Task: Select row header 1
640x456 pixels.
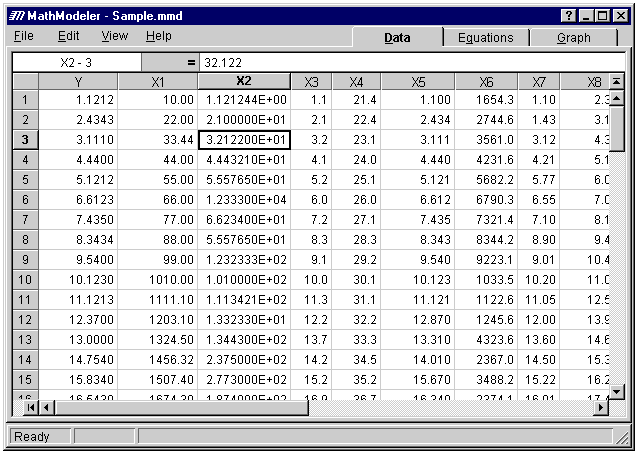Action: [25, 100]
